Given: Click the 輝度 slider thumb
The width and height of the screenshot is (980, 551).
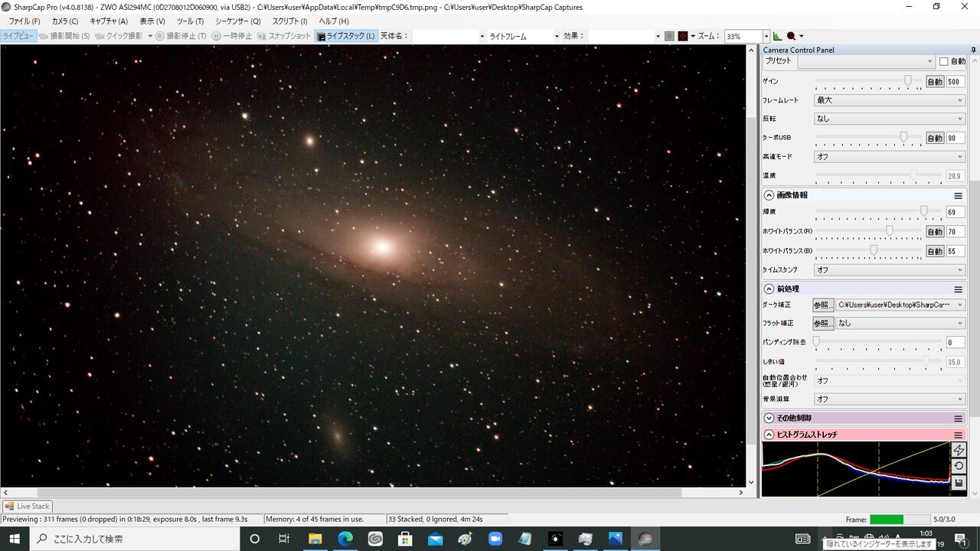Looking at the screenshot, I should [x=923, y=210].
